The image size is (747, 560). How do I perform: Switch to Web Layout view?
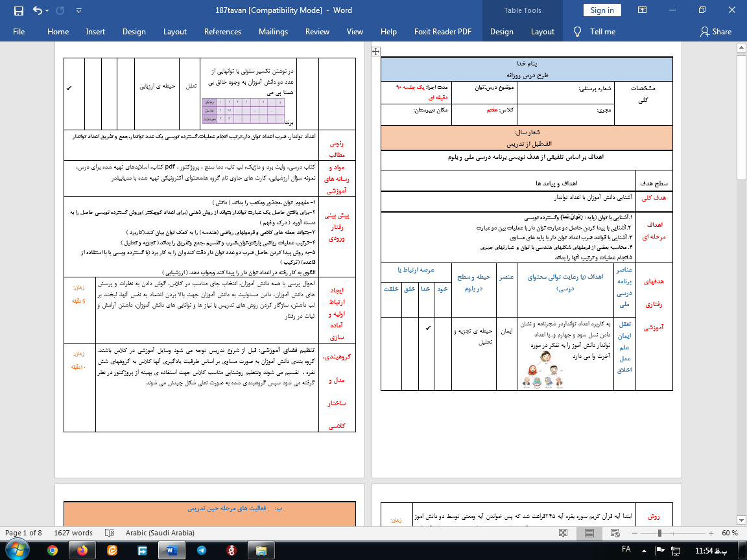615,533
